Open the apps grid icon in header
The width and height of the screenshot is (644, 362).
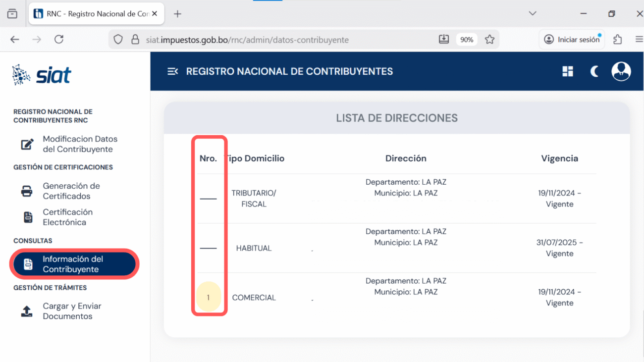(568, 71)
